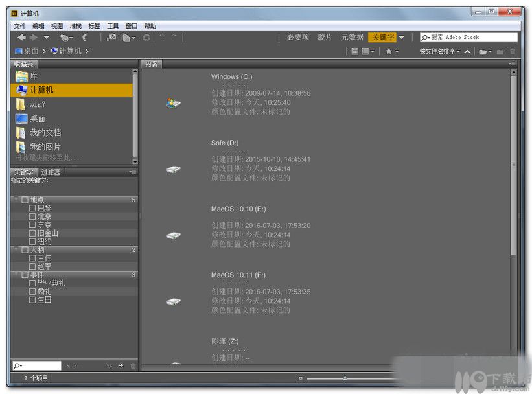This screenshot has height=394, width=532.
Task: Click the new keyword plus icon
Action: [121, 365]
